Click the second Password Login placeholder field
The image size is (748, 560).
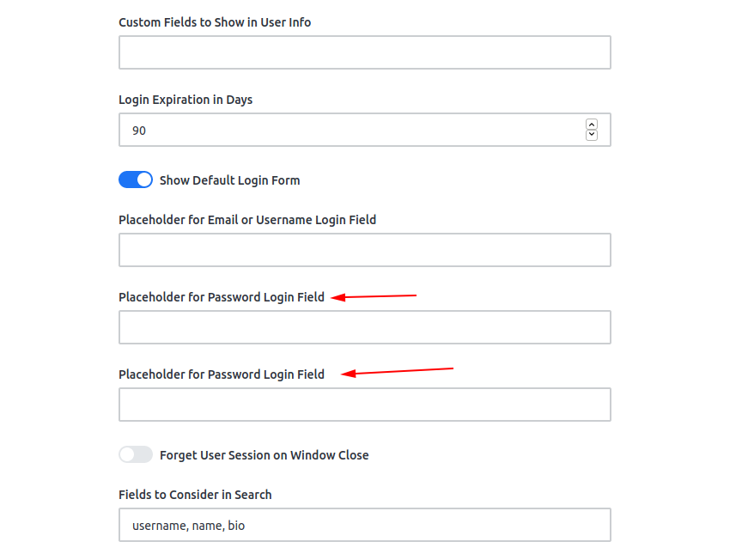click(364, 405)
